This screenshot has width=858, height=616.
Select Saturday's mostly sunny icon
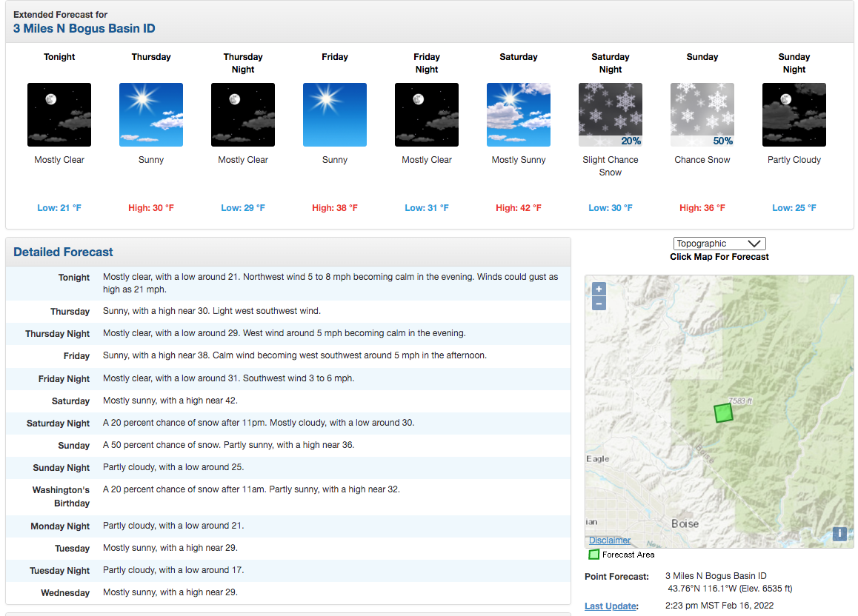click(518, 115)
